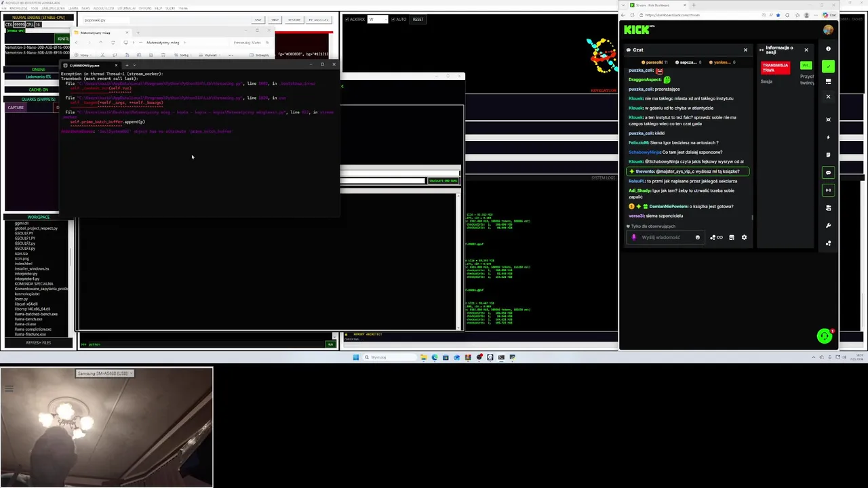
Task: Click the python command input field
Action: tap(207, 344)
